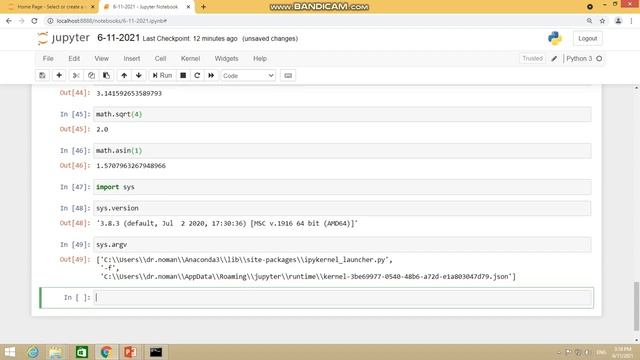
Task: Click the notebook vertical scrollbar thumb
Action: (x=636, y=306)
